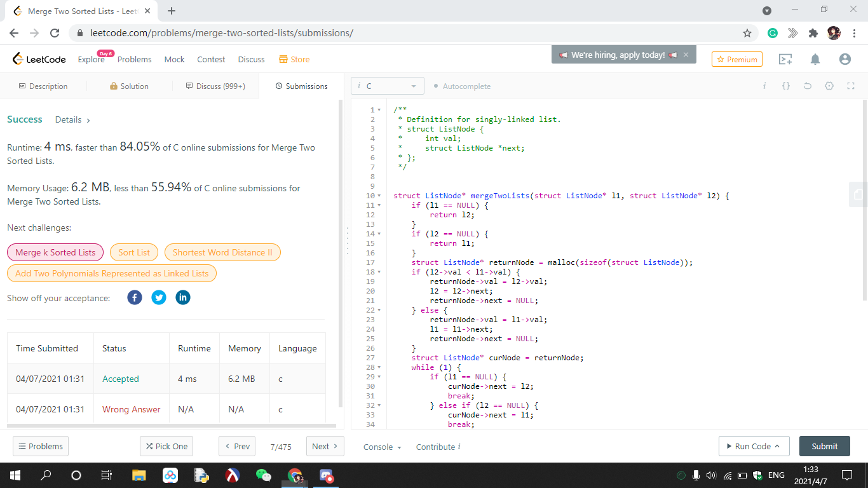Open Windows search on taskbar
Image resolution: width=868 pixels, height=488 pixels.
[x=46, y=475]
